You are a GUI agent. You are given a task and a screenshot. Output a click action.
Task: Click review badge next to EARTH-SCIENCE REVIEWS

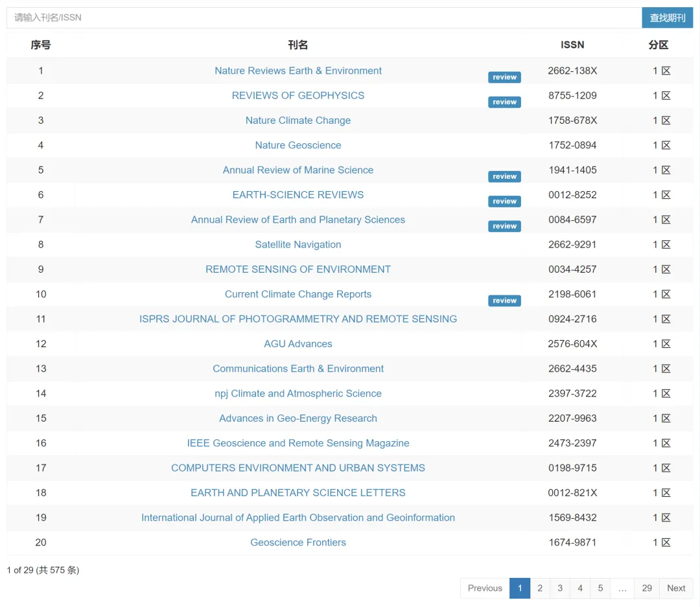click(504, 201)
